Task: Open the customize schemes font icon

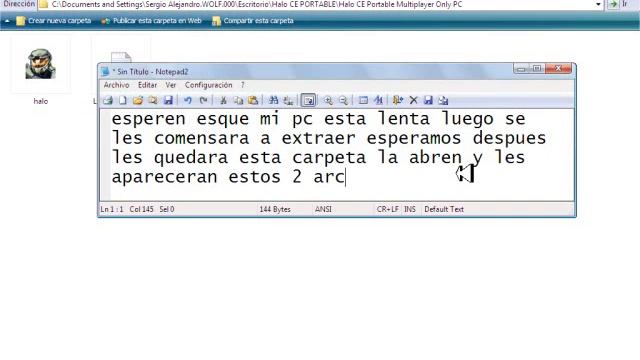Action: click(378, 100)
